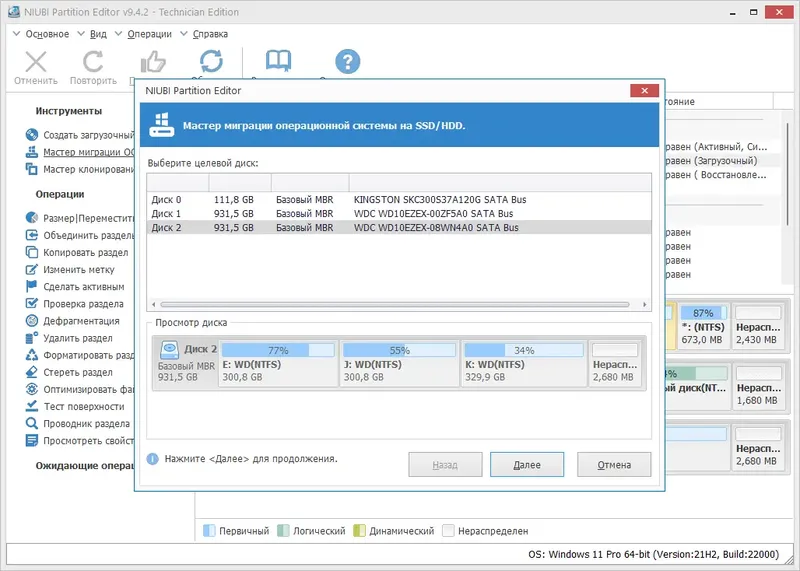This screenshot has height=571, width=800.
Task: Click the Отмена button
Action: pos(614,464)
